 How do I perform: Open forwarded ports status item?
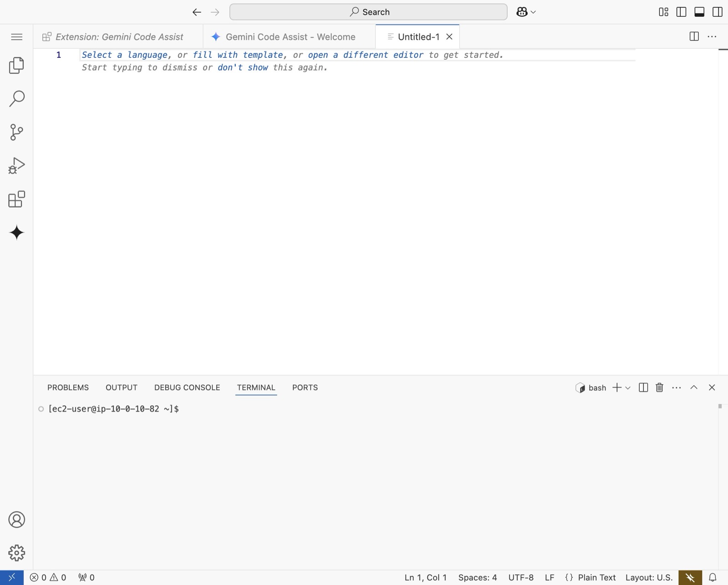86,577
